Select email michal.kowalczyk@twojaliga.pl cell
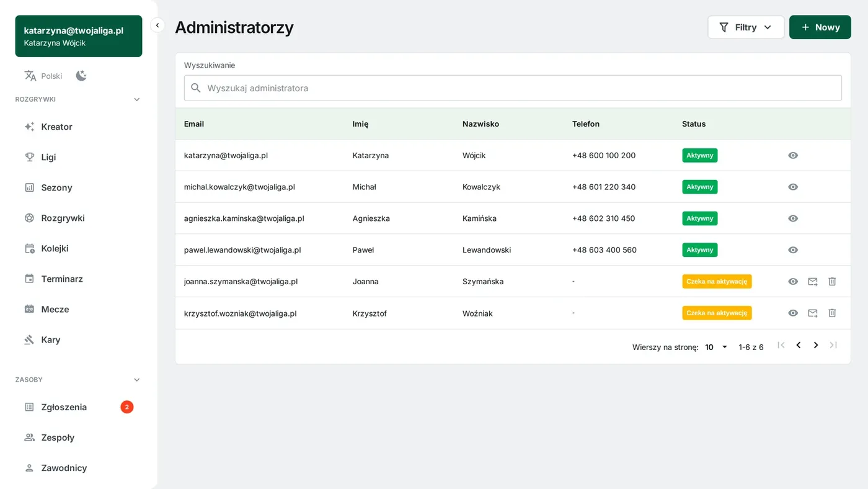Image resolution: width=868 pixels, height=489 pixels. pos(239,187)
